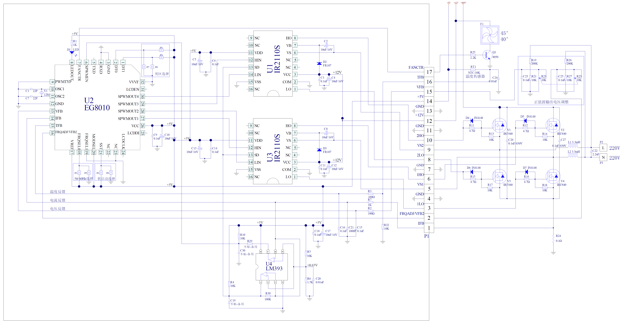Select the U4 LM393 comparator chip body

pyautogui.click(x=272, y=267)
